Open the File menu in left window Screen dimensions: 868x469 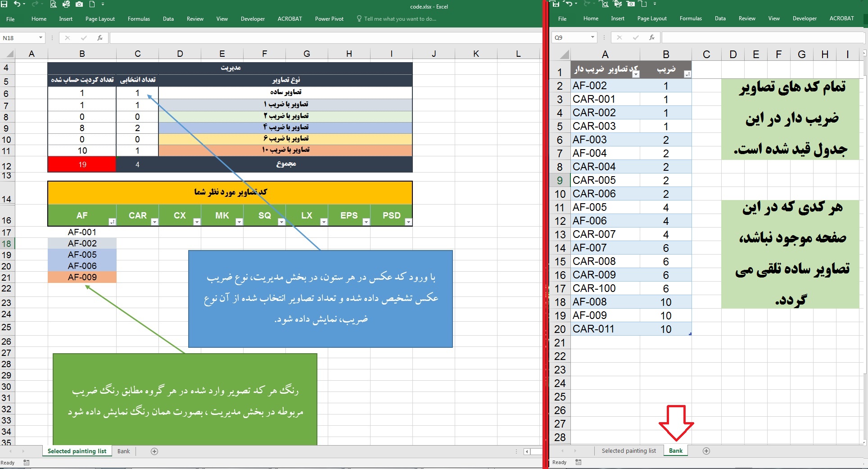10,19
